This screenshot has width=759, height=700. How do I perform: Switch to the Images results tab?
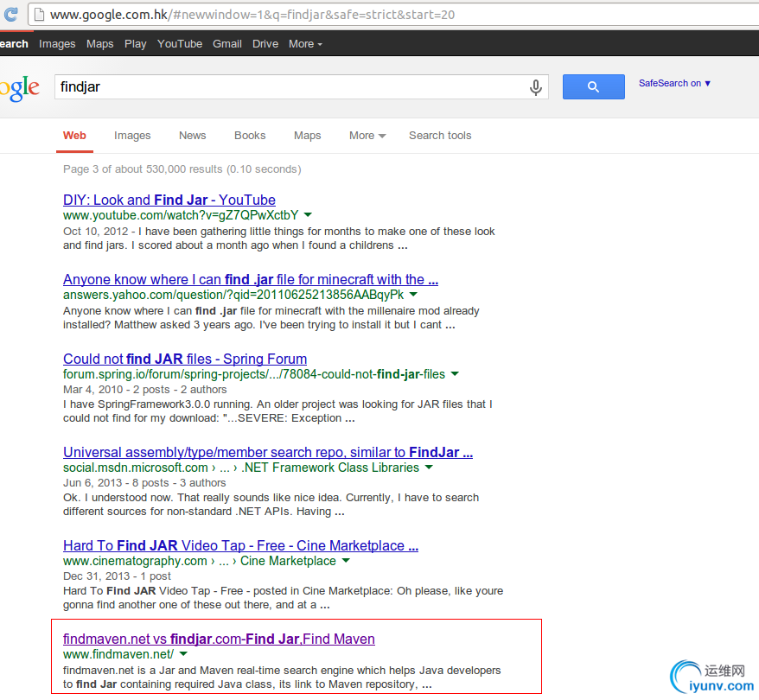132,136
